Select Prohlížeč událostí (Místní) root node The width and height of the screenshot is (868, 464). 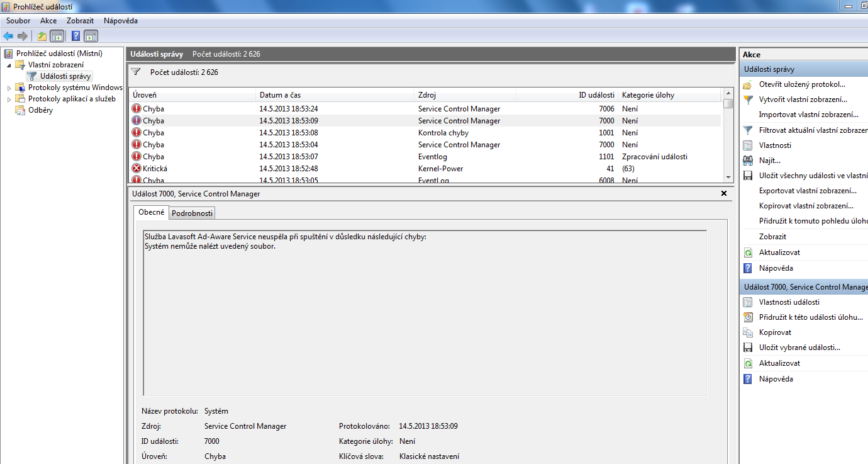tap(59, 54)
